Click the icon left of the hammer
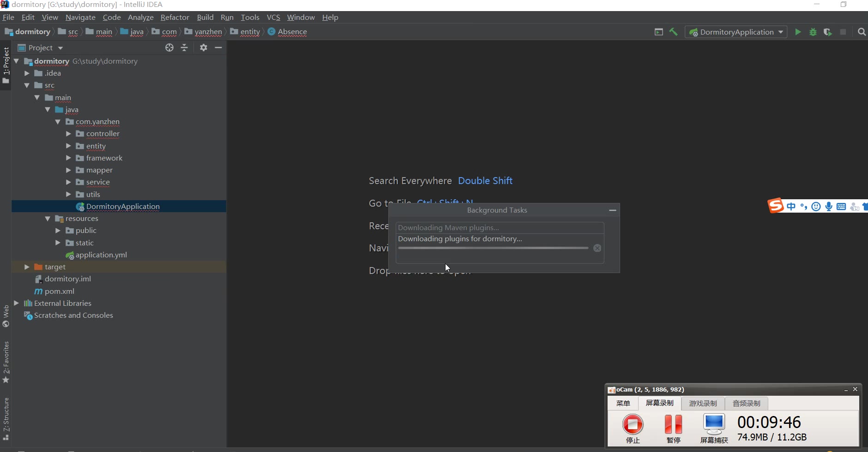The height and width of the screenshot is (452, 868). [659, 32]
